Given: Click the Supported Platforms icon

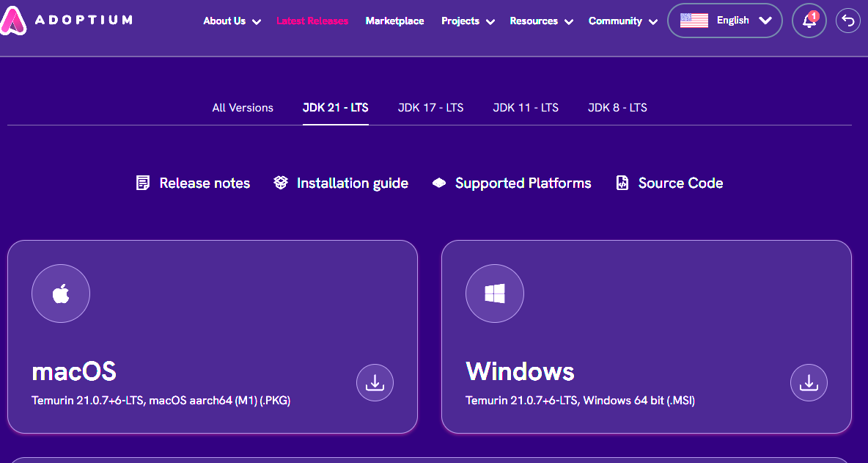Looking at the screenshot, I should (439, 183).
